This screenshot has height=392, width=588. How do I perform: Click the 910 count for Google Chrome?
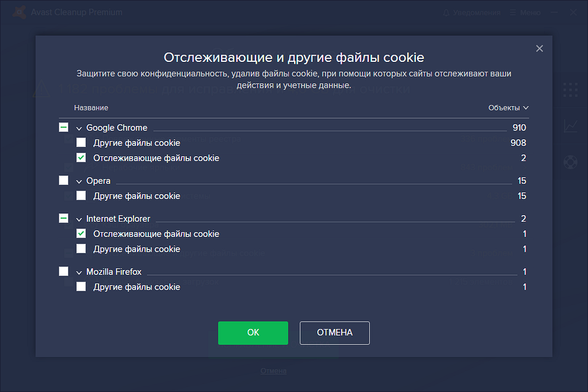[x=519, y=127]
